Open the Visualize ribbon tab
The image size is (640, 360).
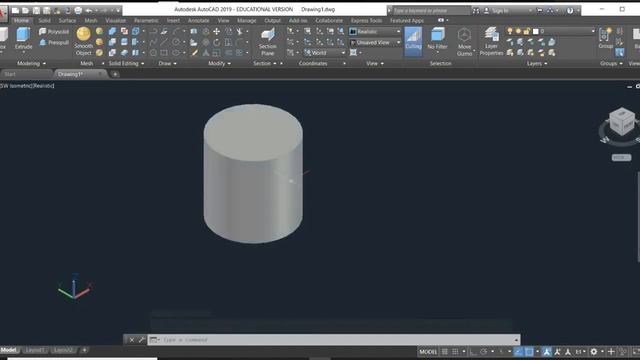point(116,20)
